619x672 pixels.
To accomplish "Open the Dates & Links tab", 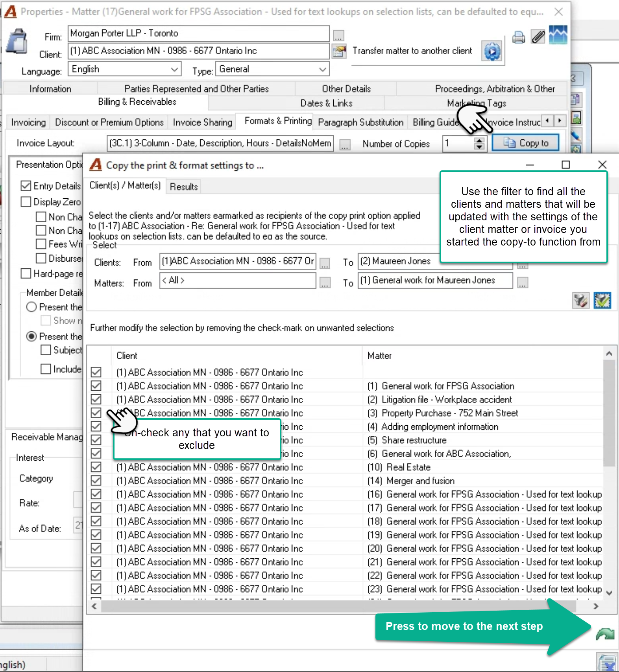I will (326, 103).
